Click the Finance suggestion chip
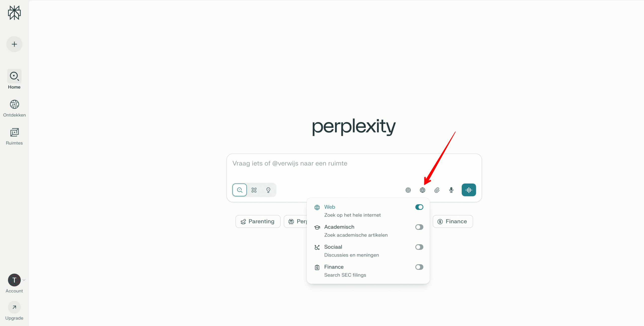Viewport: 644px width, 326px height. [453, 222]
